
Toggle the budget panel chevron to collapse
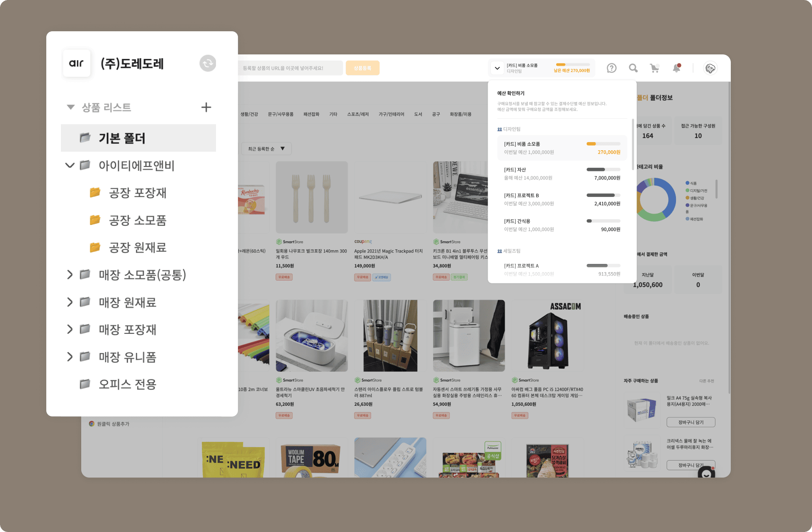(x=497, y=67)
